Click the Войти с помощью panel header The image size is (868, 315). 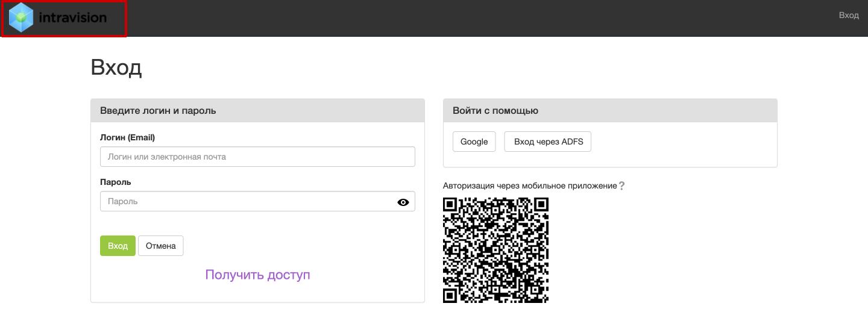(609, 111)
